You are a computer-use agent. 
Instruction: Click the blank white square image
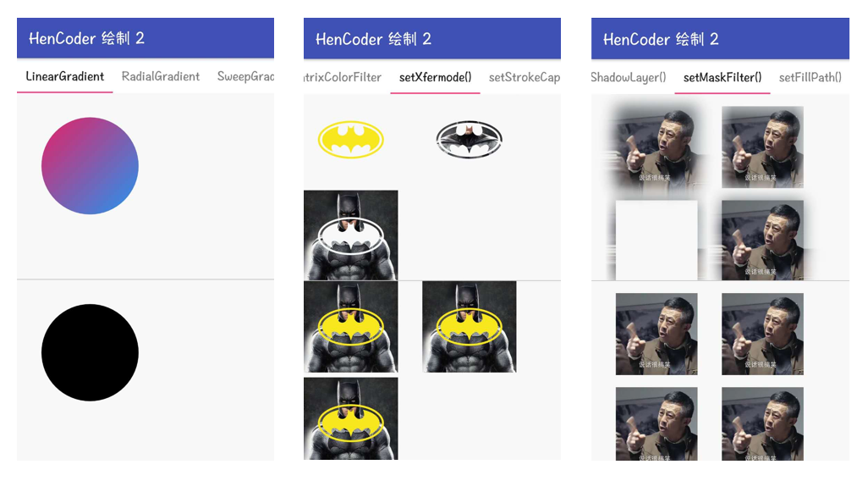(656, 240)
